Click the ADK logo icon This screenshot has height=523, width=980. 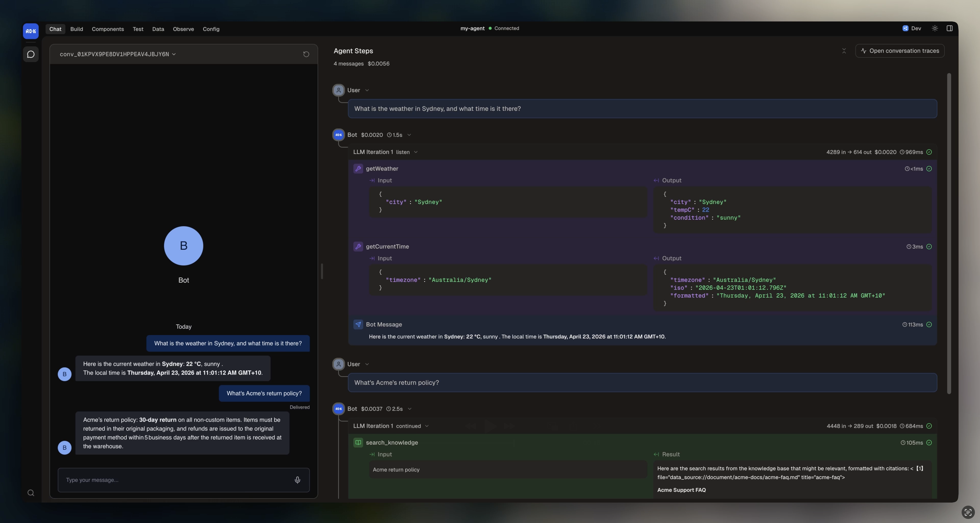31,31
